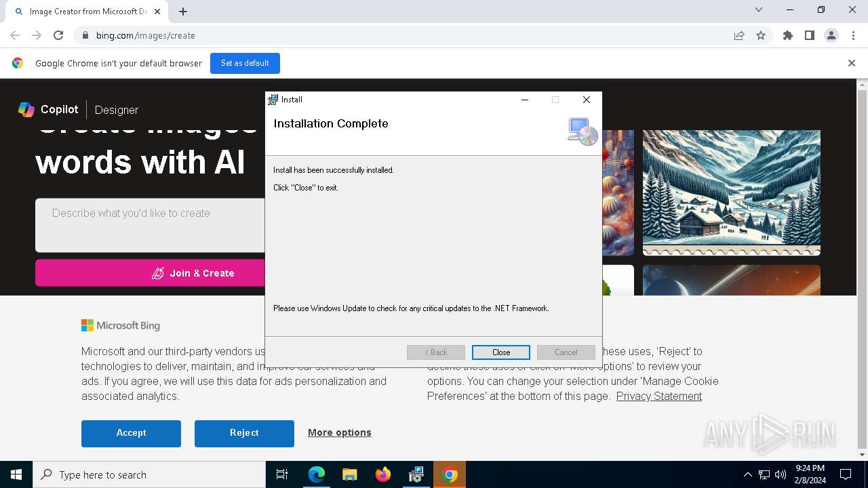Click the Microsoft Bing logo
Image resolution: width=868 pixels, height=488 pixels.
[121, 325]
